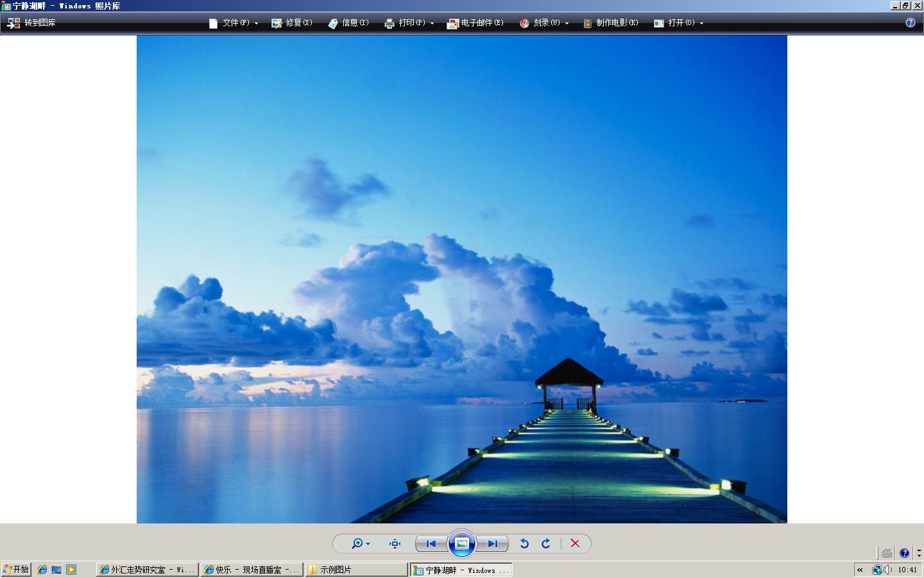The image size is (924, 578).
Task: Delete the photo with red X
Action: click(x=575, y=543)
